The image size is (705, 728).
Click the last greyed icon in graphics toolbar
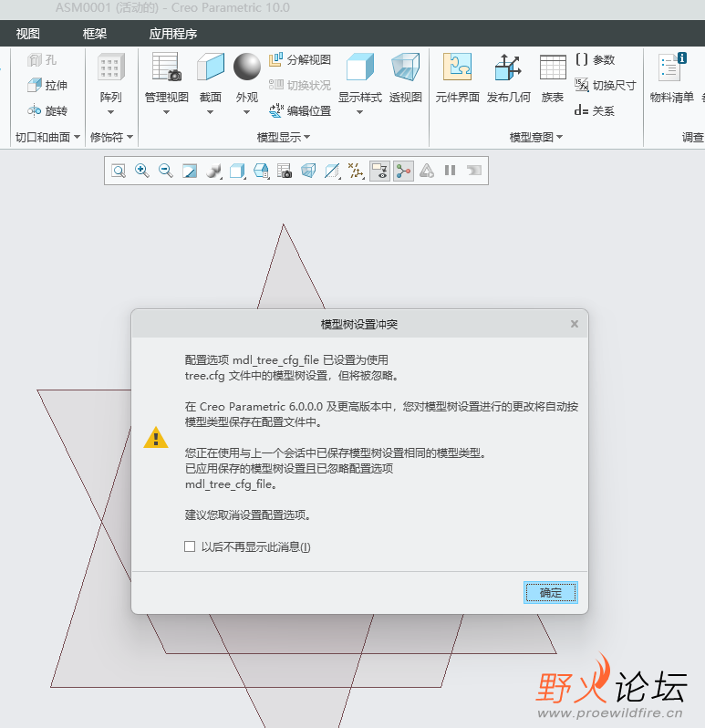[x=474, y=171]
